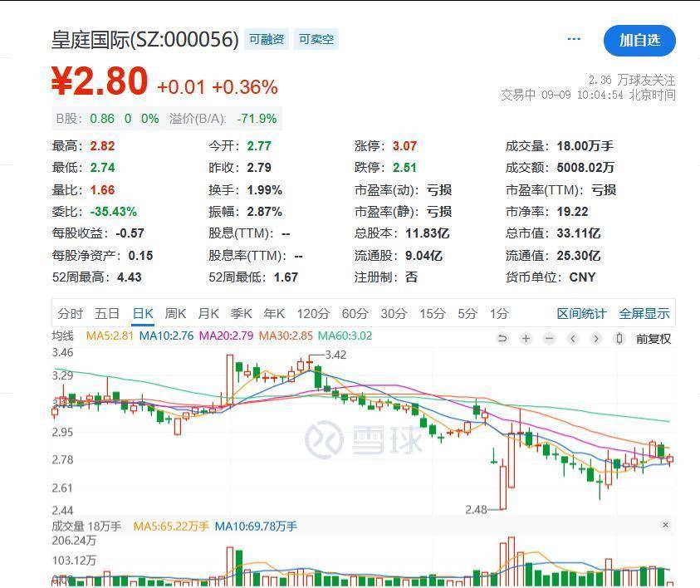700x588 pixels.
Task: Click the candlestick style icon
Action: (619, 338)
